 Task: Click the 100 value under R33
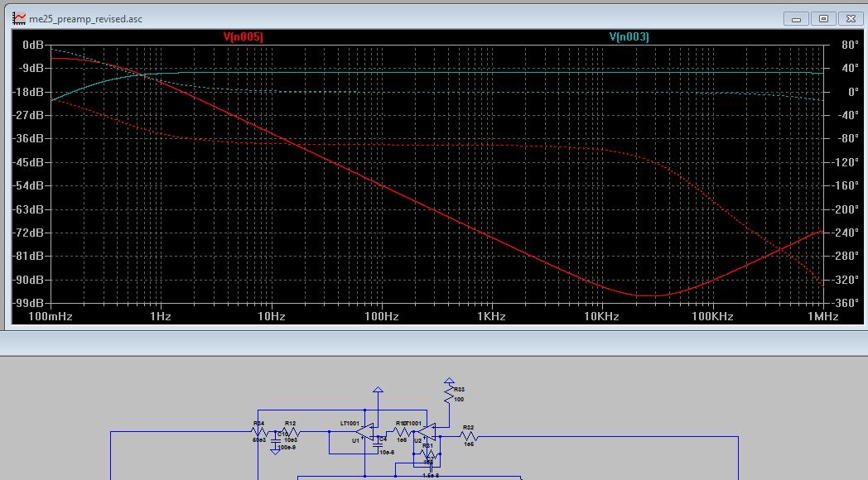(459, 399)
